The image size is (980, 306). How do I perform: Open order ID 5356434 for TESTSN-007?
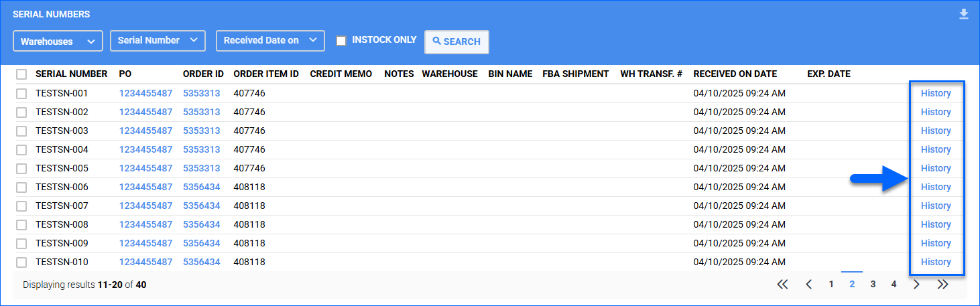(201, 206)
